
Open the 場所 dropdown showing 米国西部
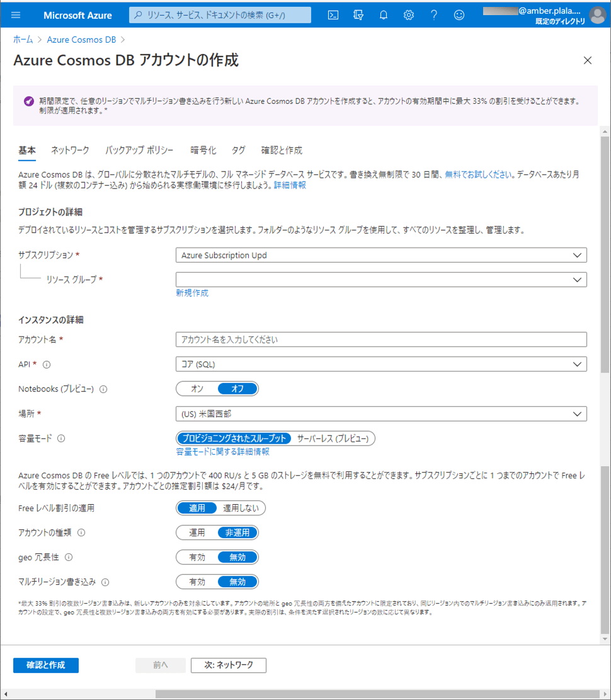click(381, 414)
